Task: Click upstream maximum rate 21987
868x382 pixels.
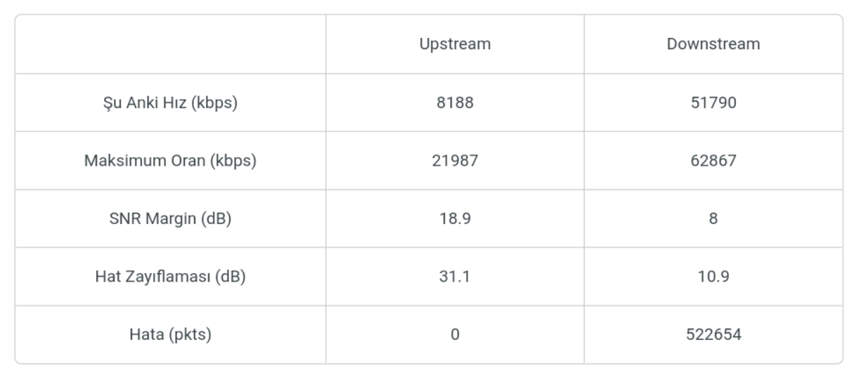Action: (454, 161)
